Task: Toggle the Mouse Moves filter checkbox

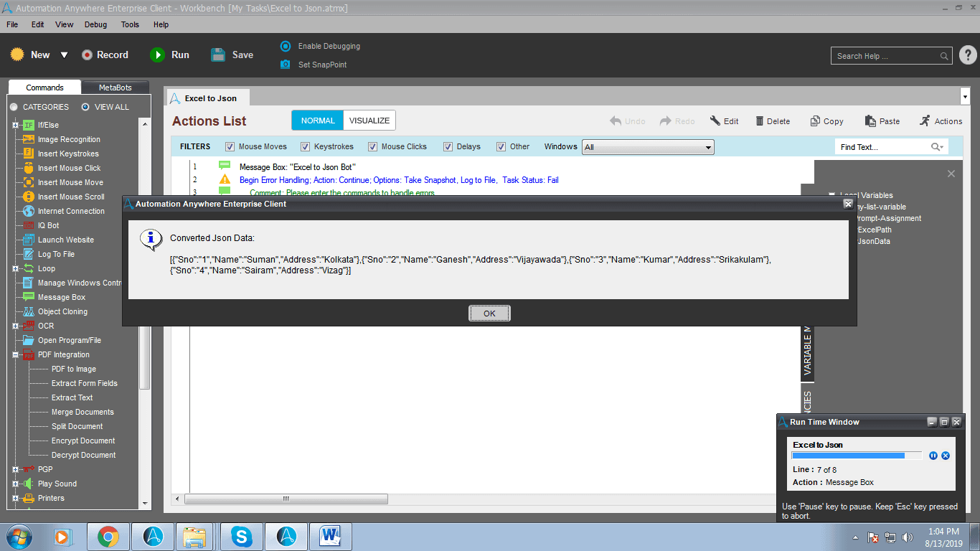Action: coord(230,147)
